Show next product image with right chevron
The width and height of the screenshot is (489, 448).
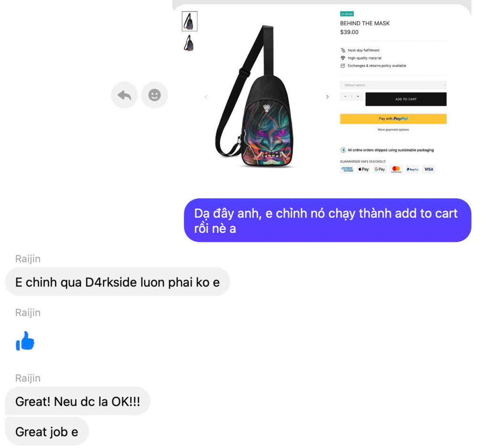(x=327, y=96)
